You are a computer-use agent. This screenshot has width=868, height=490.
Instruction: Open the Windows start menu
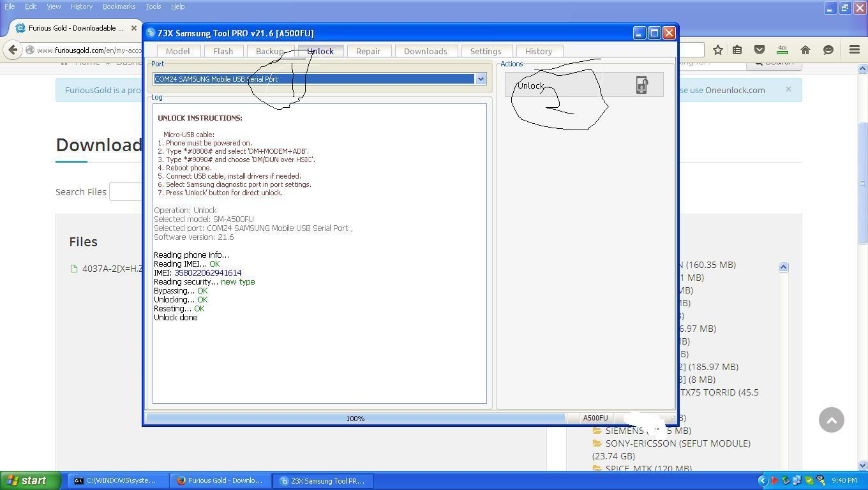30,480
